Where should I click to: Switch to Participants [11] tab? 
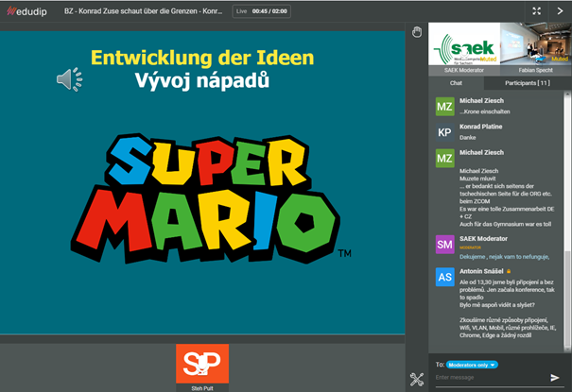click(x=528, y=83)
